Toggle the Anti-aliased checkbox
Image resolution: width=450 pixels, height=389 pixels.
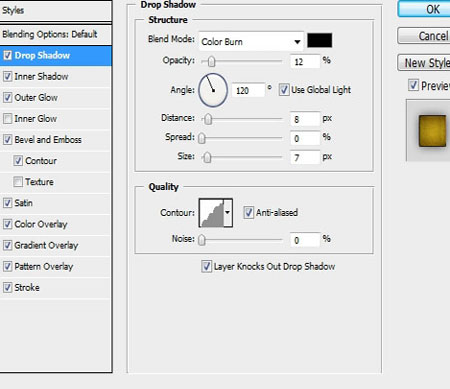point(248,212)
